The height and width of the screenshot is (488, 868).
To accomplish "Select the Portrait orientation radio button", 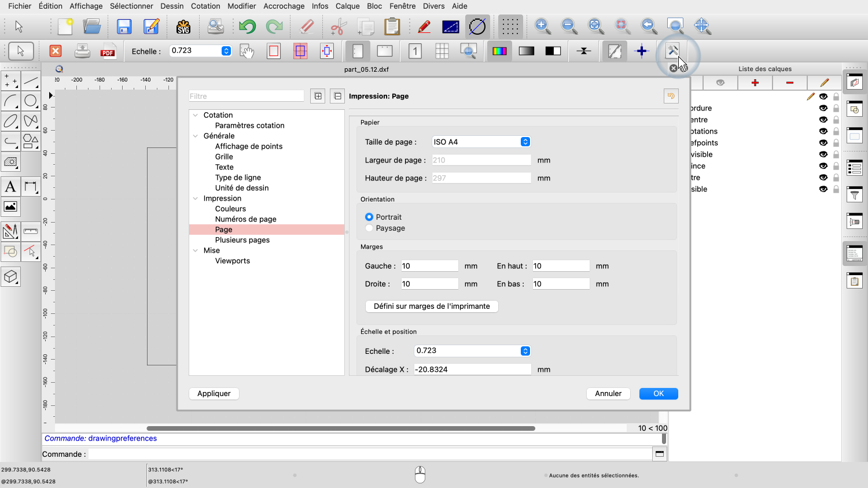I will pyautogui.click(x=369, y=217).
